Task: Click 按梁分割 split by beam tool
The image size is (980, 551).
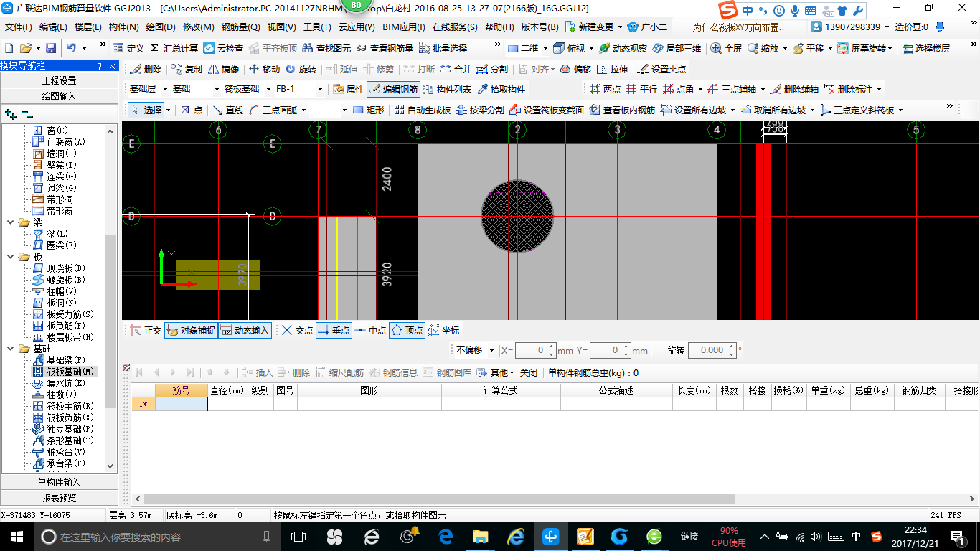Action: [480, 110]
